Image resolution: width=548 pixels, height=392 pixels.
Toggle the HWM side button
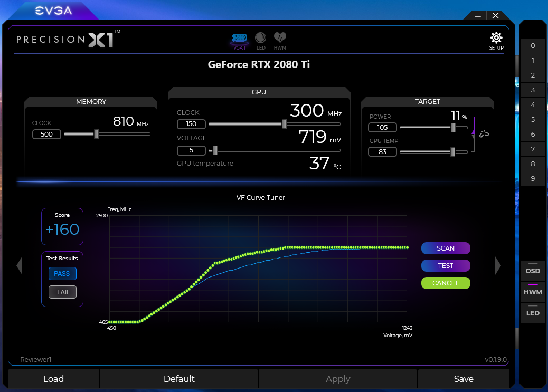coord(533,292)
